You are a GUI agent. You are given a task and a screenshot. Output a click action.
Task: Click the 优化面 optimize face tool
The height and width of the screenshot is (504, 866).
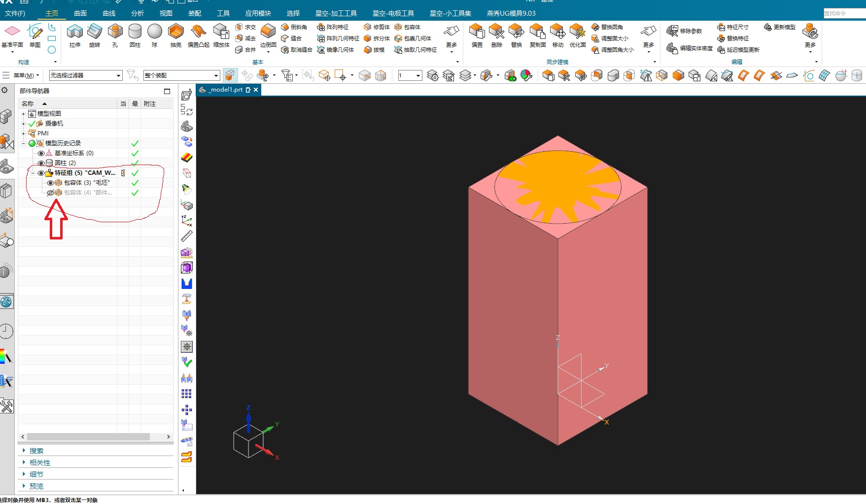[x=578, y=35]
